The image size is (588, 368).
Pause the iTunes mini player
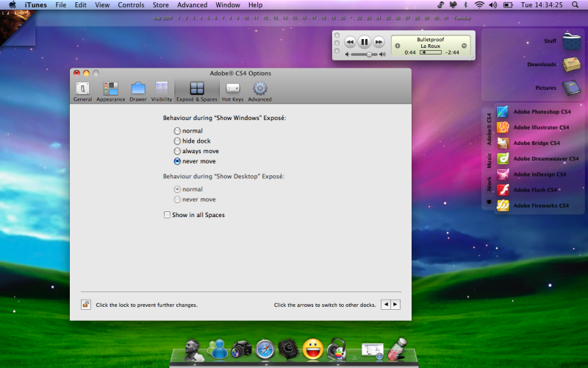(364, 42)
